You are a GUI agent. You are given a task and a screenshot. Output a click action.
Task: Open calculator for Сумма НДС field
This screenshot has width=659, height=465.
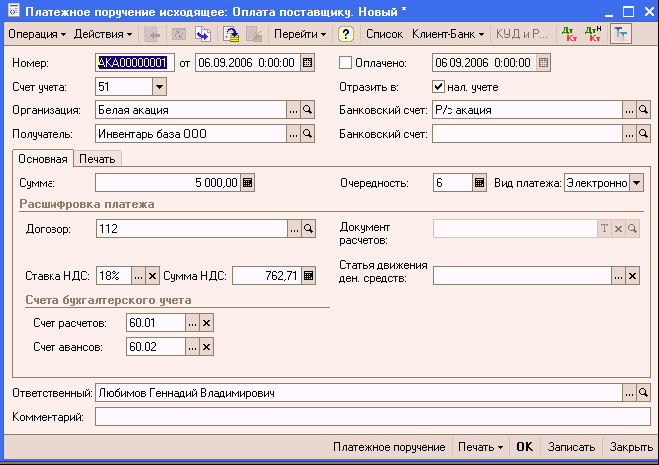307,276
